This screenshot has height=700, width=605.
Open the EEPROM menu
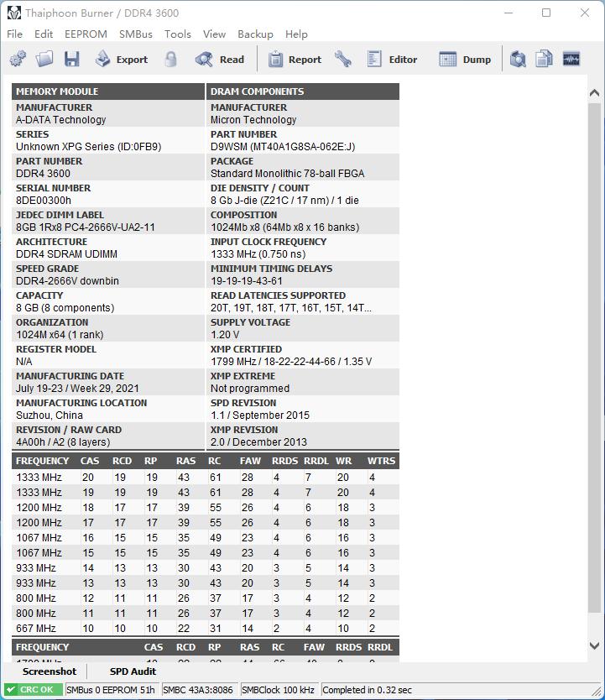point(86,34)
